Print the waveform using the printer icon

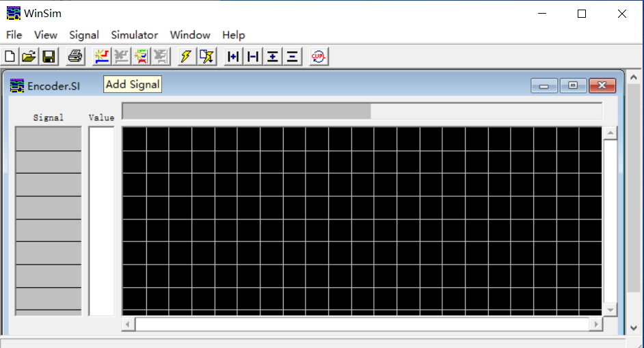(75, 56)
